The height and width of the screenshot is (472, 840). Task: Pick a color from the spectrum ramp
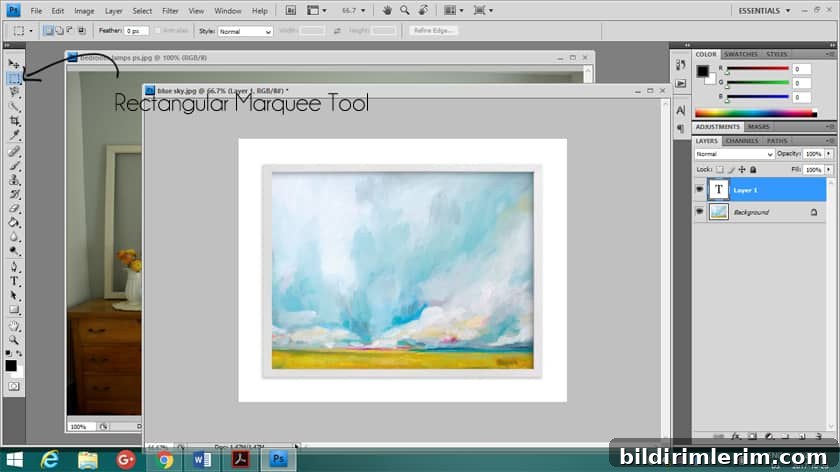pyautogui.click(x=755, y=113)
